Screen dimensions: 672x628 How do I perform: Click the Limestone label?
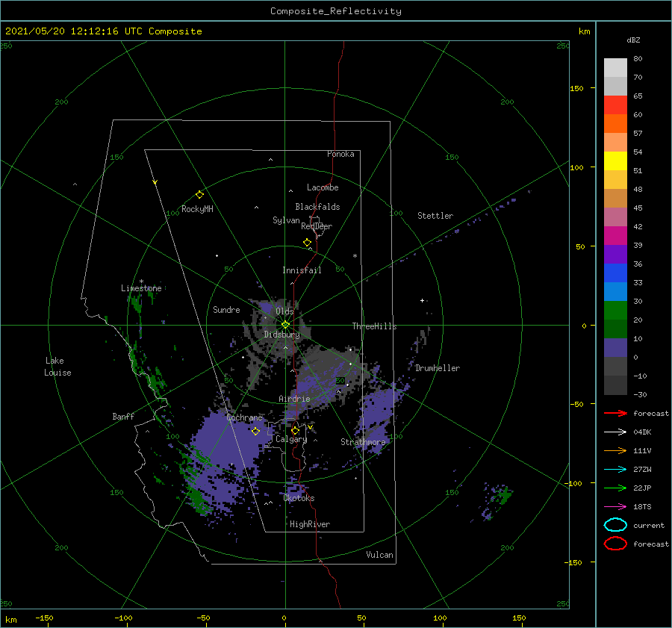coord(141,288)
